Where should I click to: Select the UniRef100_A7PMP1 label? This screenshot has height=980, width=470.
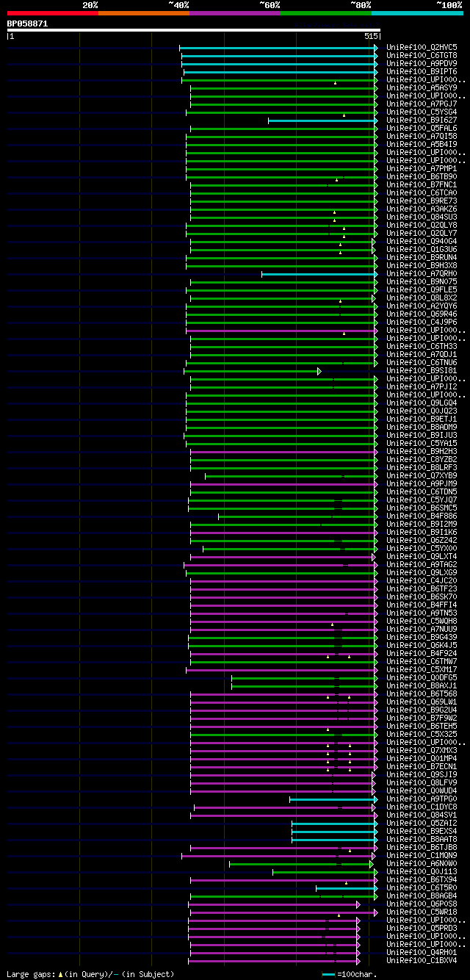[422, 168]
